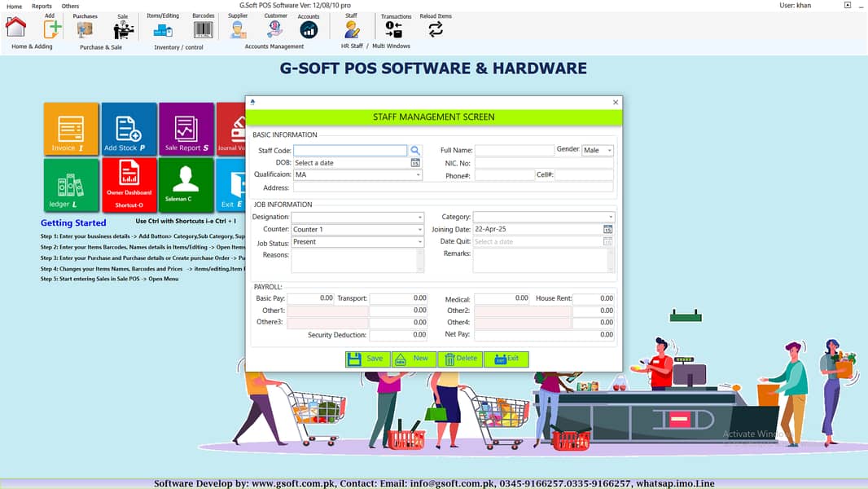Viewport: 868px width, 489px height.
Task: Open the Supplier icon
Action: 238,29
